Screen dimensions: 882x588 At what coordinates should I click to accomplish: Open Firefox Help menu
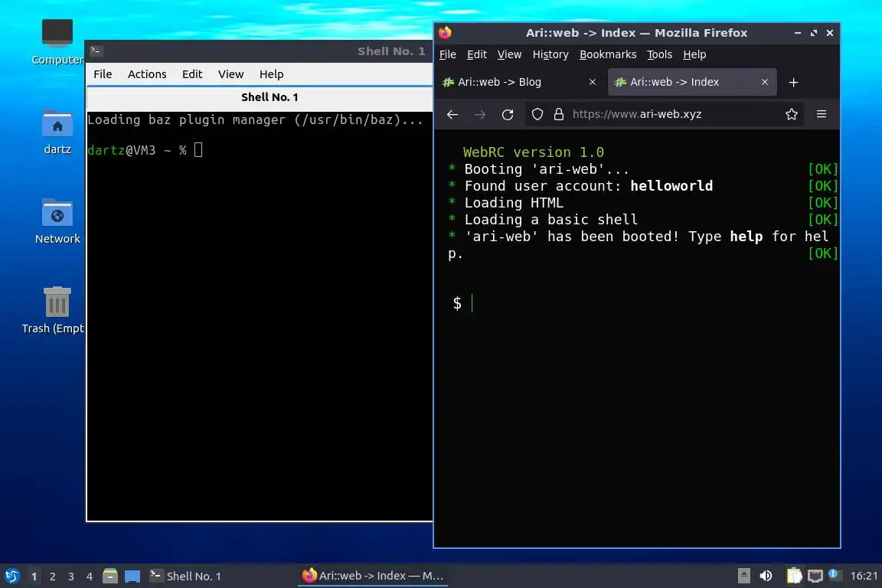point(694,54)
